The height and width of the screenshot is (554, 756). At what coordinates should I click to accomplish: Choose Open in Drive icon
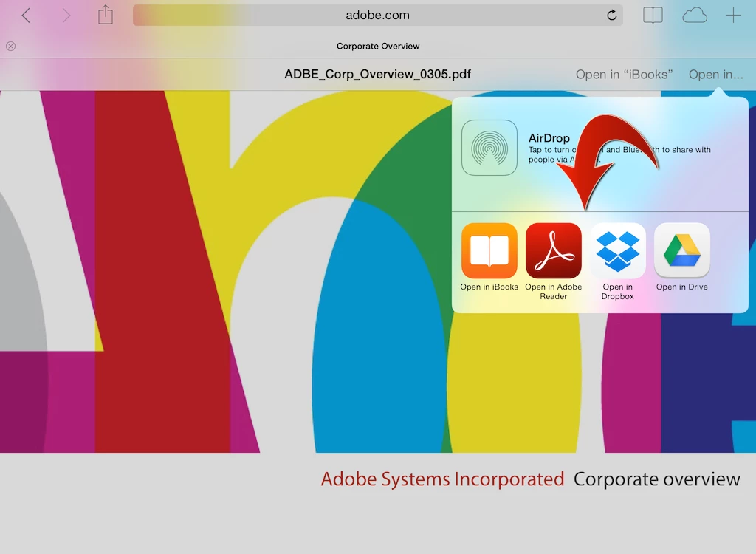681,250
